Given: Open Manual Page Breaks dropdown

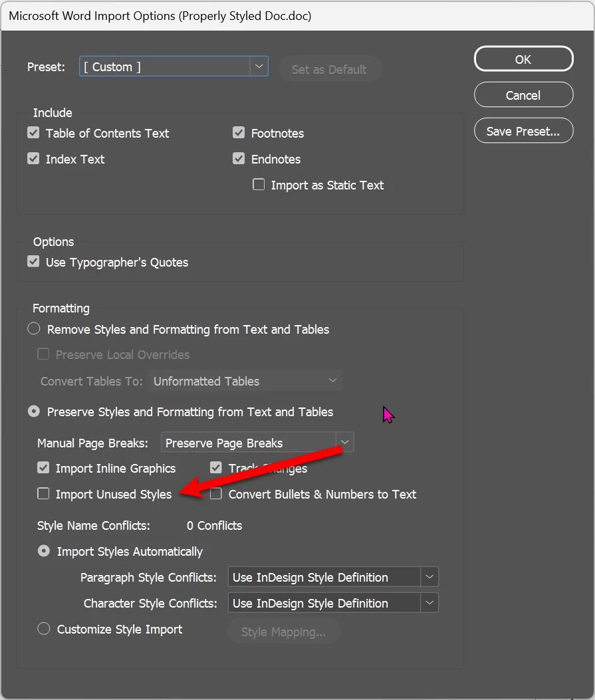Looking at the screenshot, I should pos(257,443).
